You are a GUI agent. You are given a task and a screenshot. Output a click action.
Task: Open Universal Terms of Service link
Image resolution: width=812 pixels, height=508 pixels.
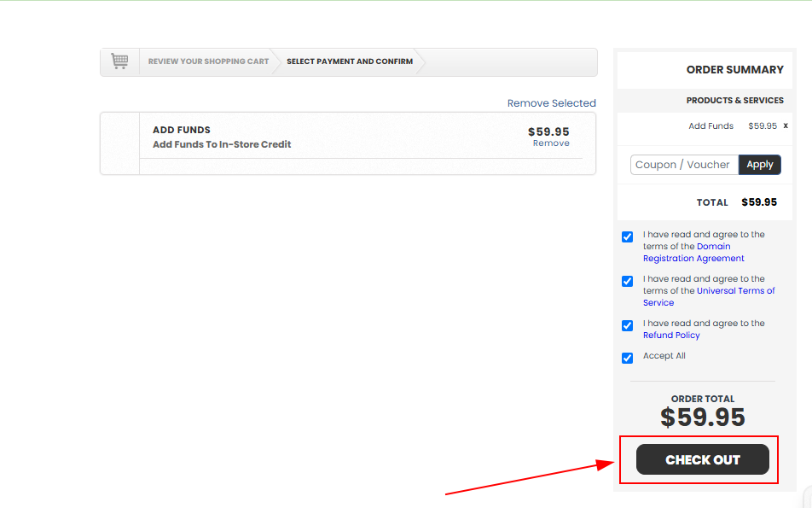[x=709, y=296]
